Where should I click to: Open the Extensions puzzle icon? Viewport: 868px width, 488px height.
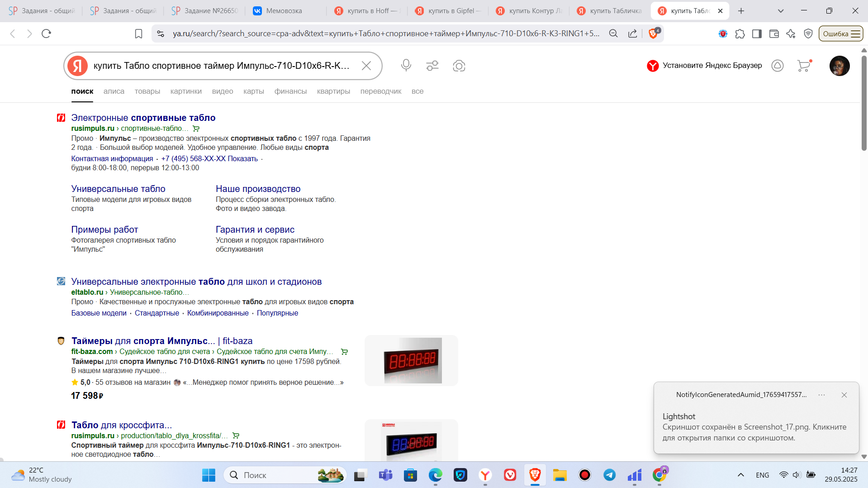click(740, 33)
